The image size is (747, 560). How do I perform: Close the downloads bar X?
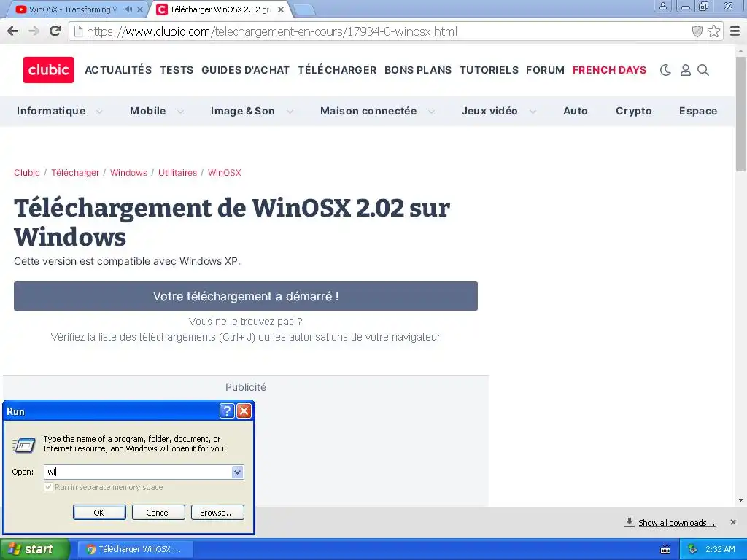[733, 522]
